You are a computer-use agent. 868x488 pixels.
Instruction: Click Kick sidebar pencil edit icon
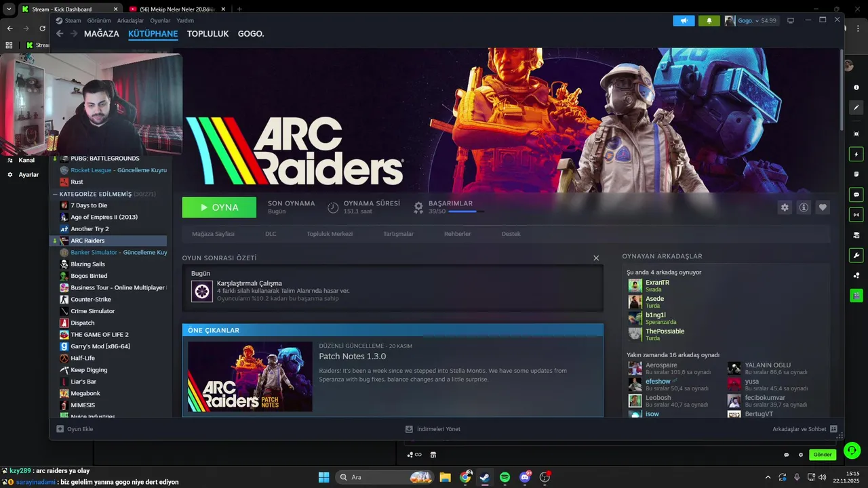click(x=856, y=107)
